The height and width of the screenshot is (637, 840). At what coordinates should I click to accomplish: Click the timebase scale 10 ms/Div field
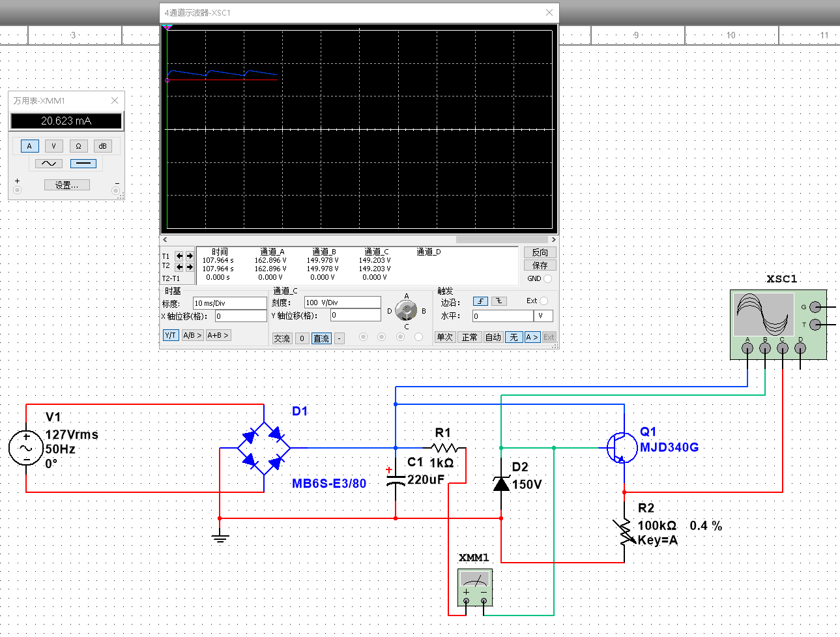tap(229, 303)
